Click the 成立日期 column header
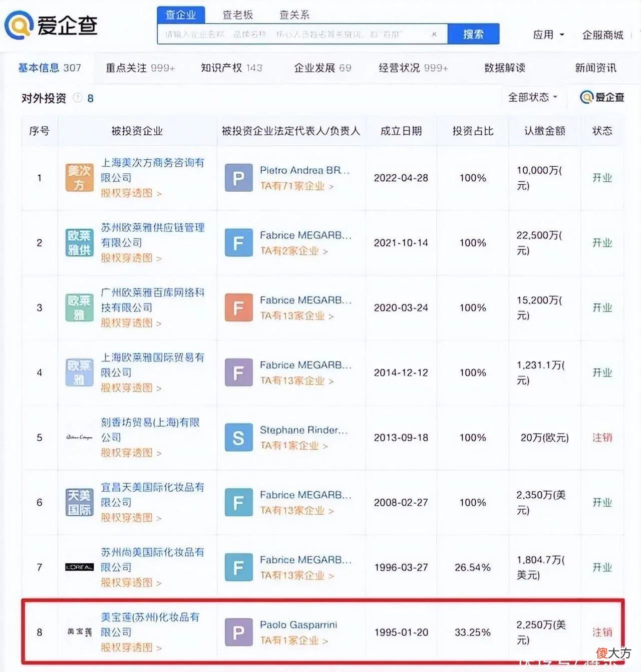The image size is (641, 672). (401, 131)
